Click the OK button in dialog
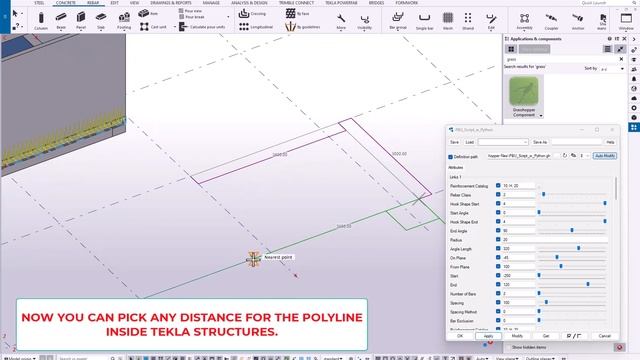640x360 pixels. [x=460, y=336]
